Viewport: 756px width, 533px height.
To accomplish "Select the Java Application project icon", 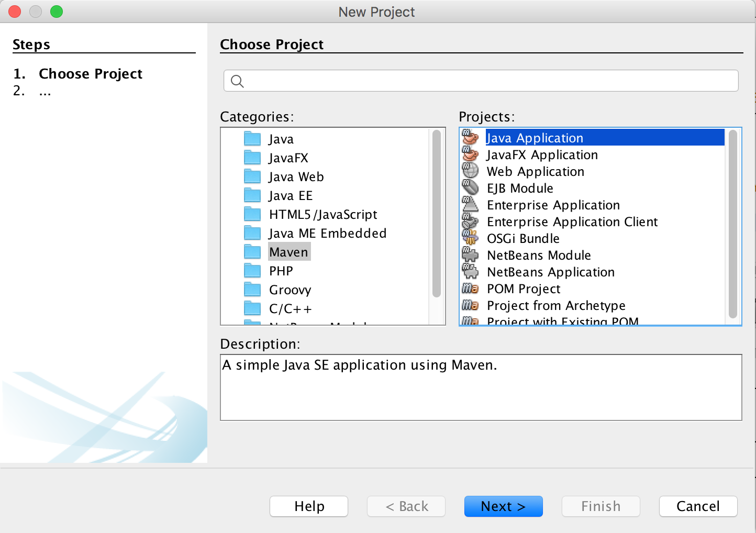I will click(470, 138).
